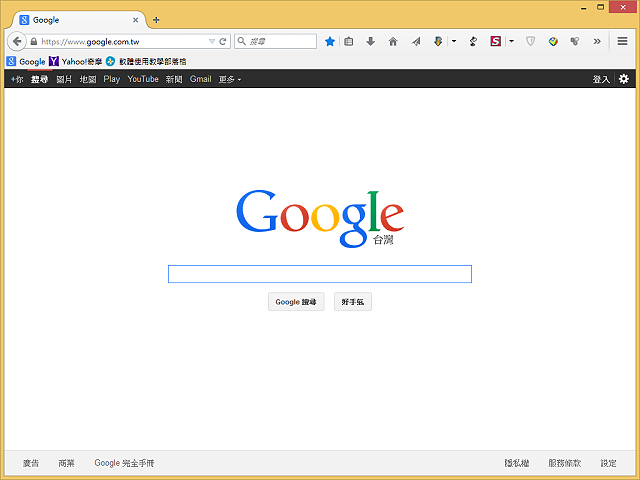Open YouTube in the Google bar

(143, 79)
